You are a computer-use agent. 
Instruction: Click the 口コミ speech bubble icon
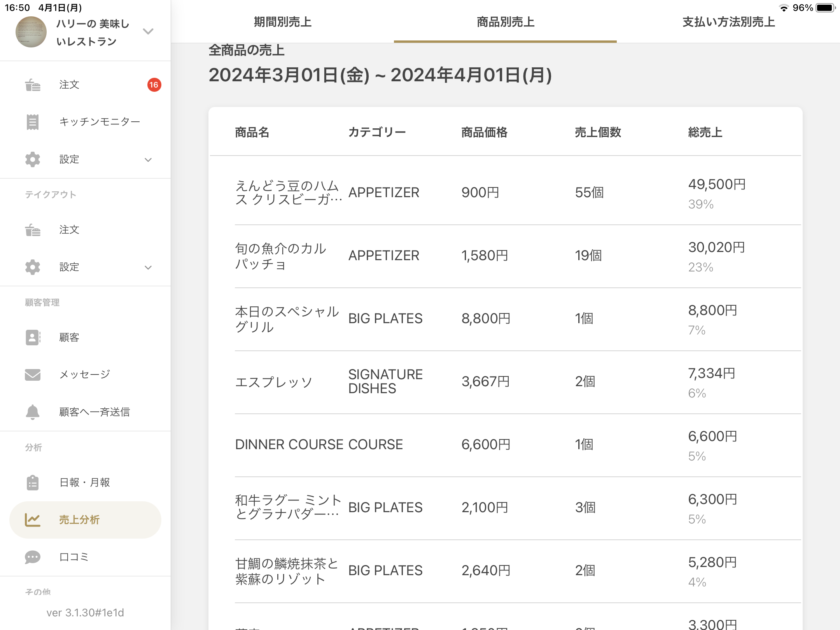(x=33, y=557)
